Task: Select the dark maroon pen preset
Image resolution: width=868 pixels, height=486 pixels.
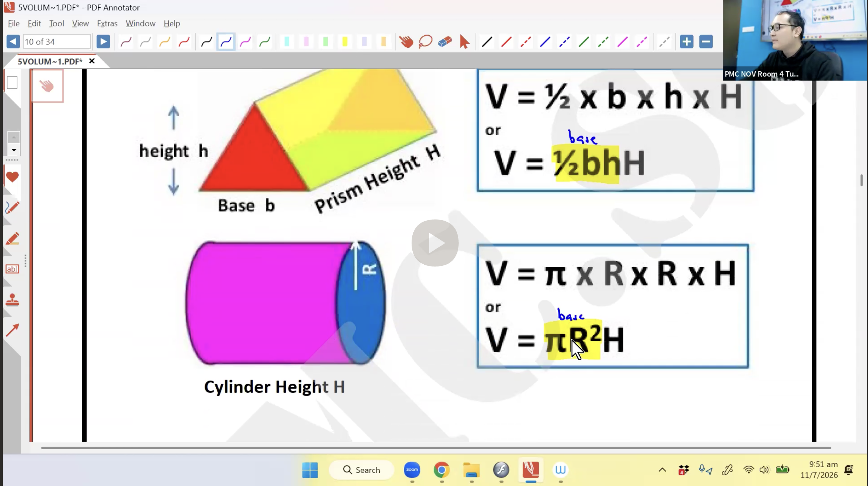Action: click(x=126, y=42)
